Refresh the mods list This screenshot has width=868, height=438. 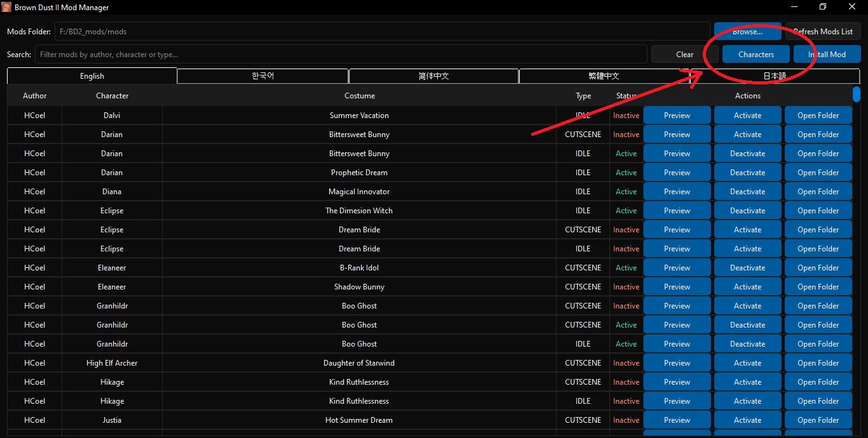(x=823, y=32)
